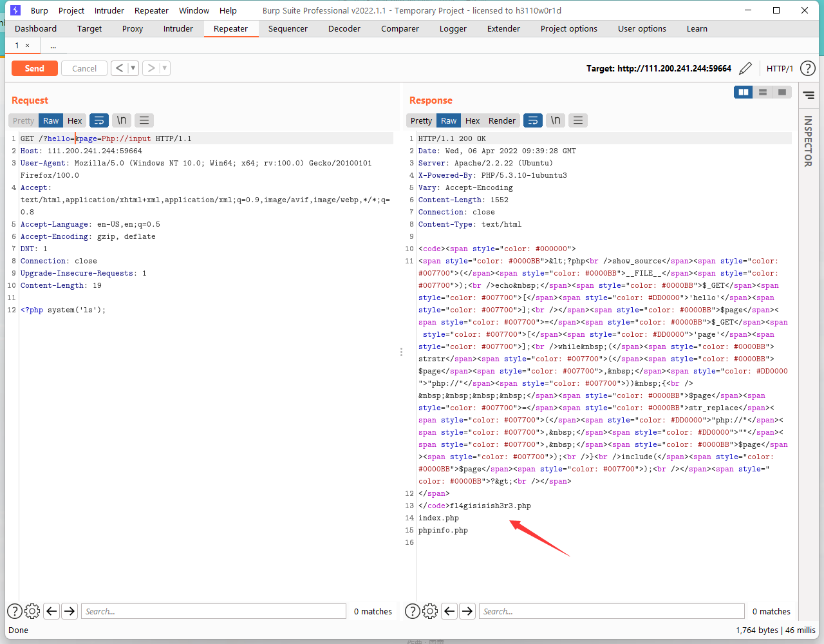
Task: Switch to Project options tab
Action: coord(569,28)
